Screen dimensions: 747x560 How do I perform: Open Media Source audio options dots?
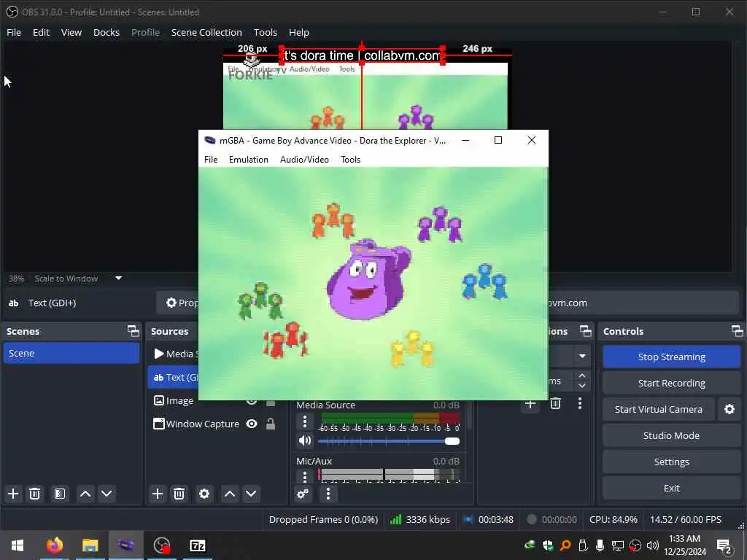pyautogui.click(x=305, y=421)
